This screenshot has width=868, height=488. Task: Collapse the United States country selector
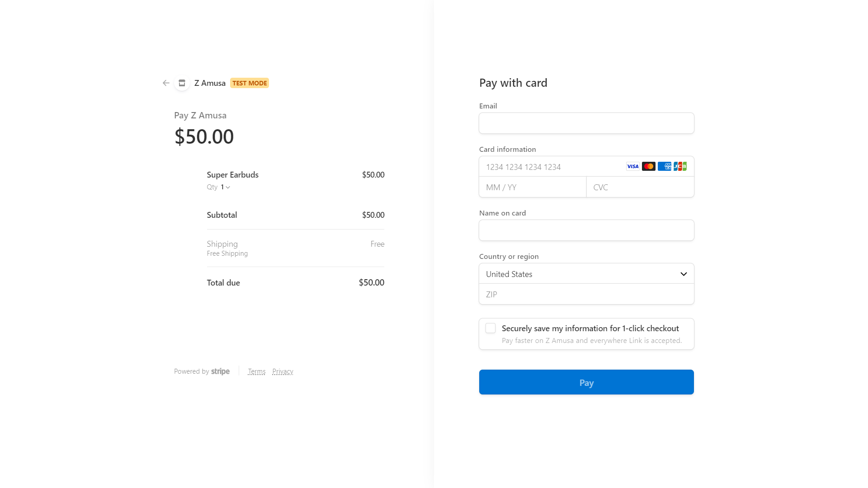(x=683, y=274)
